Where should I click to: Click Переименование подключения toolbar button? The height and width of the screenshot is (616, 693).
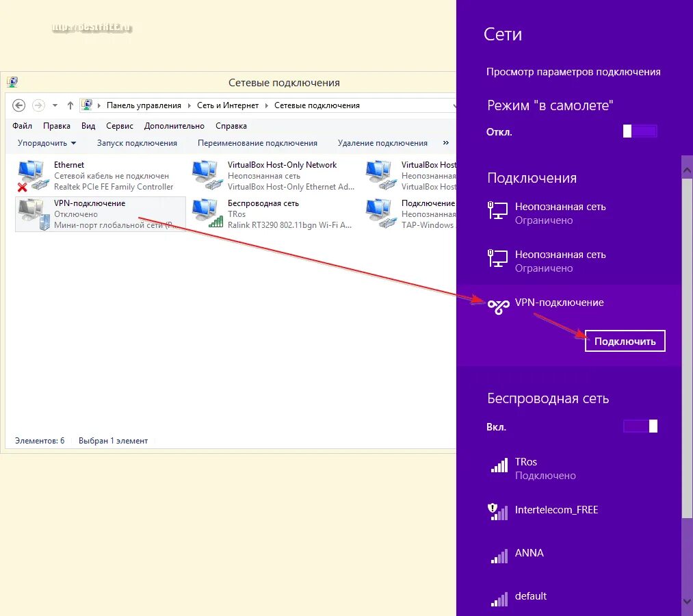(257, 143)
